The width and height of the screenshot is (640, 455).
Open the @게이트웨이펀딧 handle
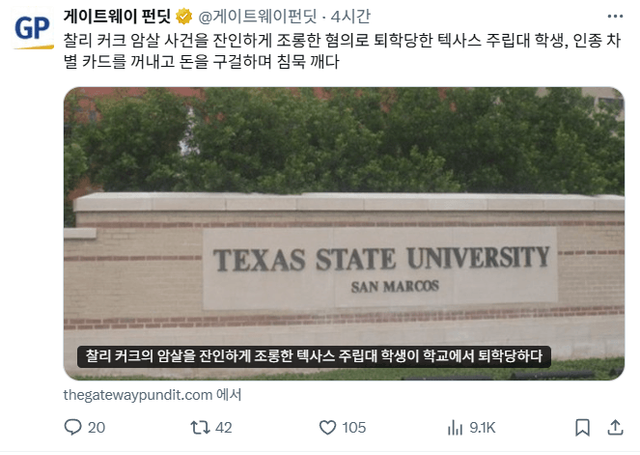click(x=258, y=16)
